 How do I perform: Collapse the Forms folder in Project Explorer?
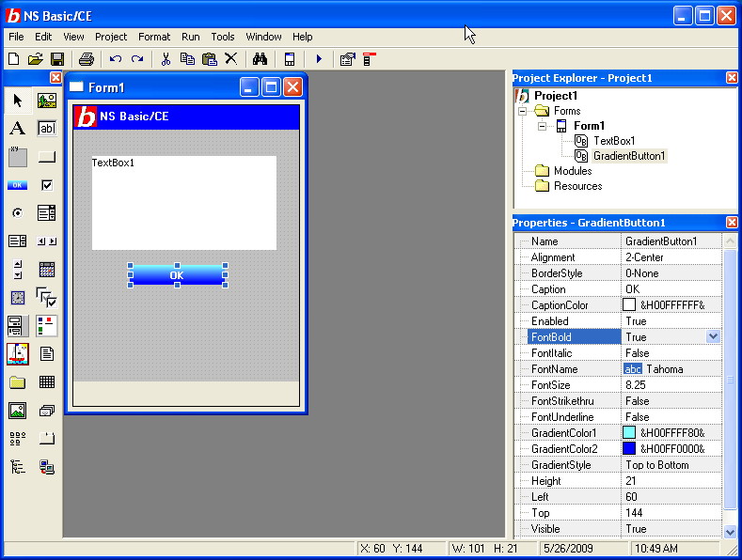point(522,111)
